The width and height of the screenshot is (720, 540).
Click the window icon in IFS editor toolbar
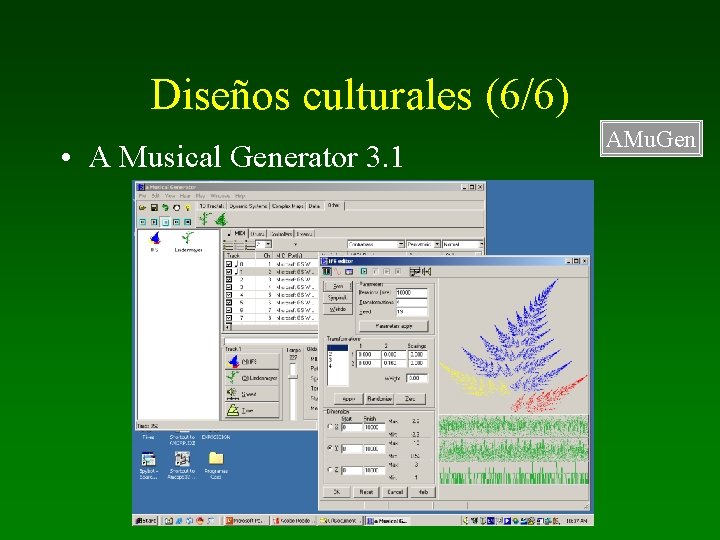[349, 272]
